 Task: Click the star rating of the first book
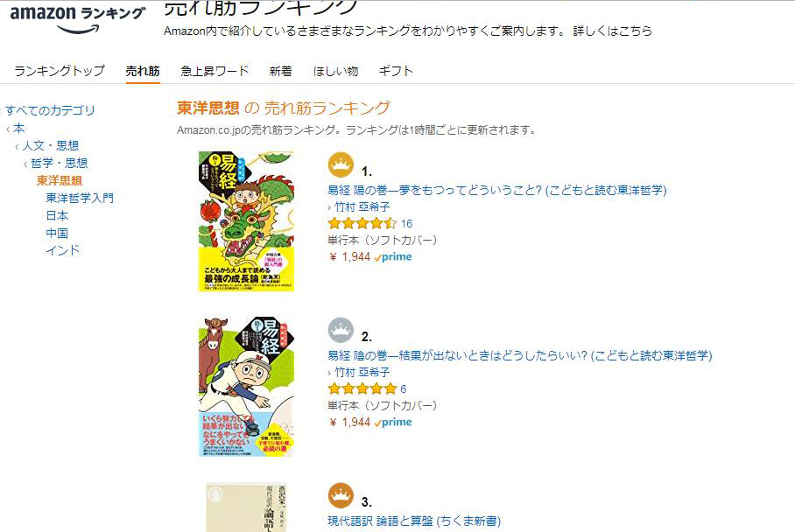click(x=362, y=223)
